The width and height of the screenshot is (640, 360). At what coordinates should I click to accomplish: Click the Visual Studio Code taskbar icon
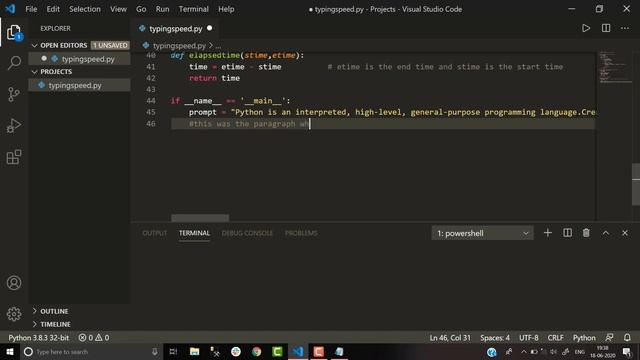click(x=298, y=351)
